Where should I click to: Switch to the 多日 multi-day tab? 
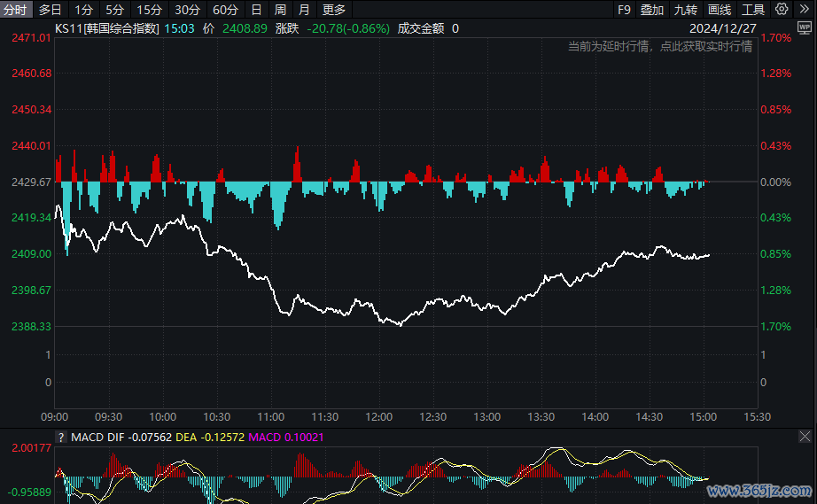tap(50, 10)
